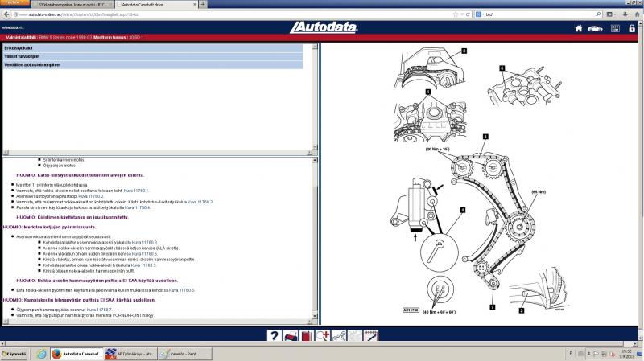Click the notepad icon in bottom toolbar
Screen dimensions: 644x361
(370, 336)
